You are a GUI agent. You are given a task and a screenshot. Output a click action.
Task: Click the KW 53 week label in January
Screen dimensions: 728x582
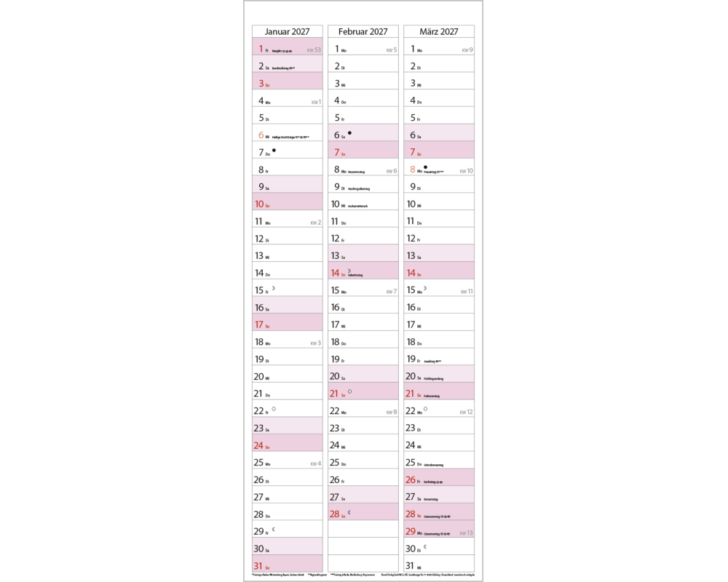coord(314,50)
